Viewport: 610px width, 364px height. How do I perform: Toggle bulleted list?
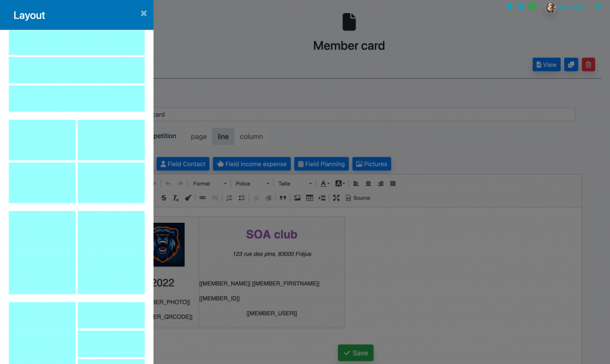[242, 198]
